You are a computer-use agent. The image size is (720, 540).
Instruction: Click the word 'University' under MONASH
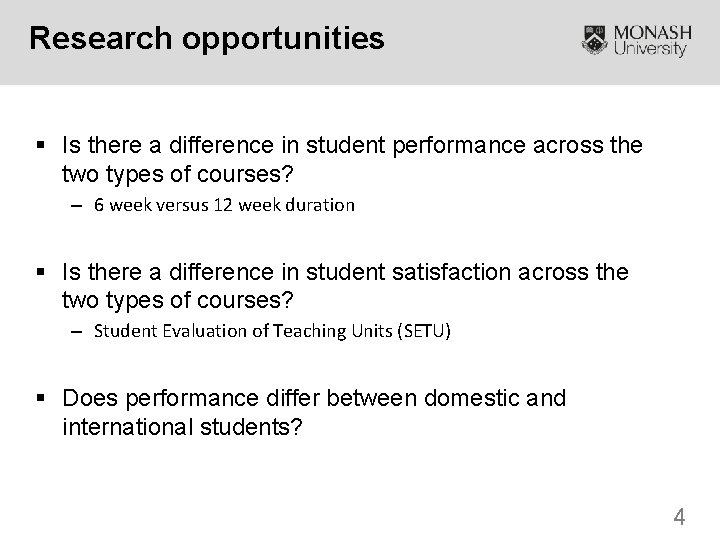[x=652, y=49]
